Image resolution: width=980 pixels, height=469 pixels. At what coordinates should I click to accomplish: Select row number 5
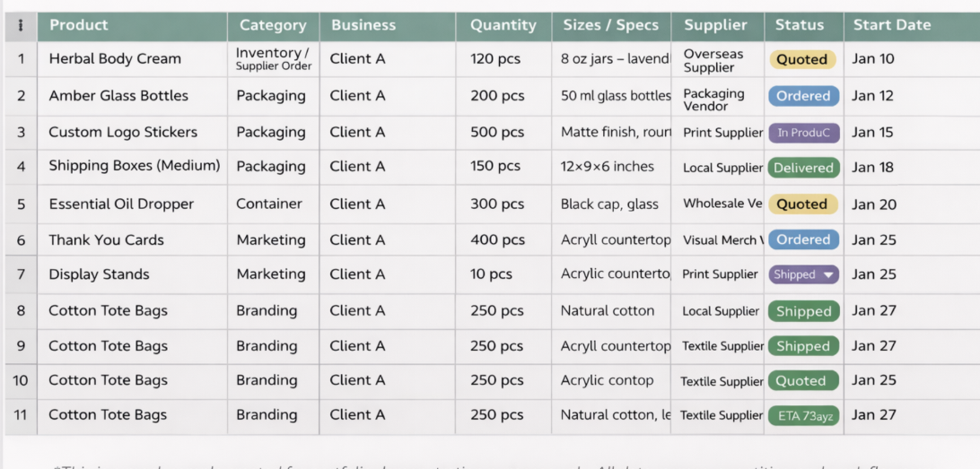[21, 204]
